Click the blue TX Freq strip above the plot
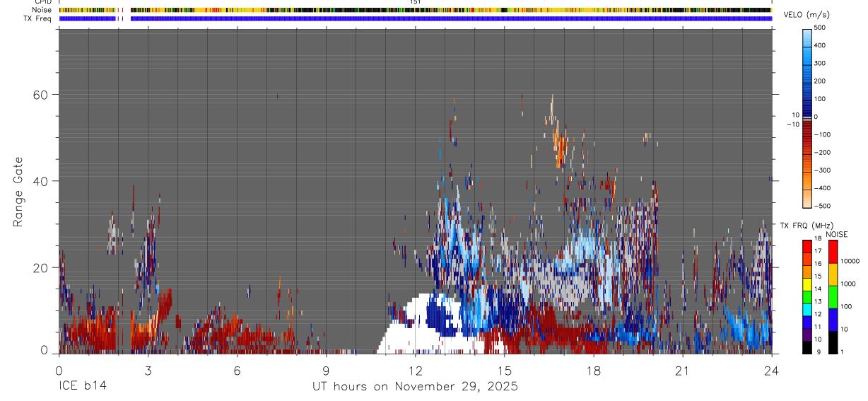 (x=415, y=18)
